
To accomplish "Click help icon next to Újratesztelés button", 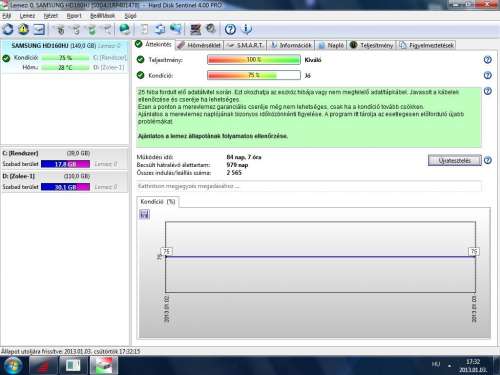I will (487, 160).
